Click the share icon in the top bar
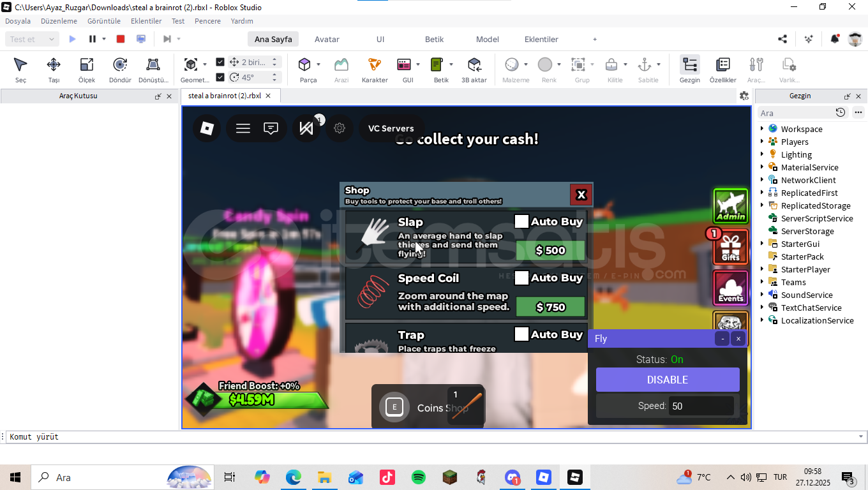This screenshot has width=868, height=490. coord(782,39)
